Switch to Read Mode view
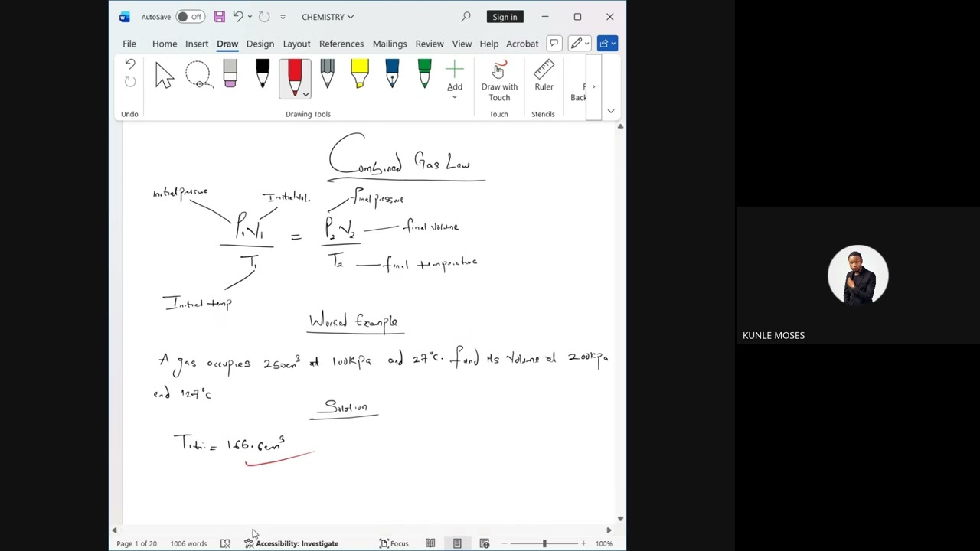 tap(430, 543)
